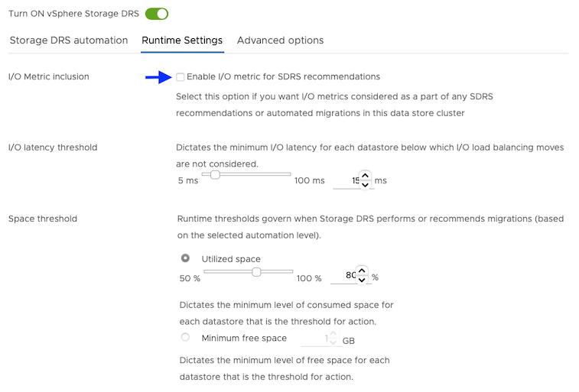Screen dimensions: 579x392
Task: Select the Runtime Settings tab
Action: click(182, 40)
